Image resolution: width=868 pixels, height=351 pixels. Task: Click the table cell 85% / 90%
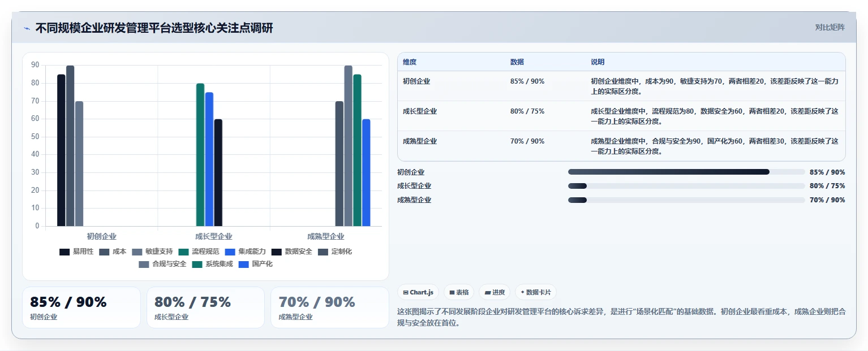[x=527, y=81]
